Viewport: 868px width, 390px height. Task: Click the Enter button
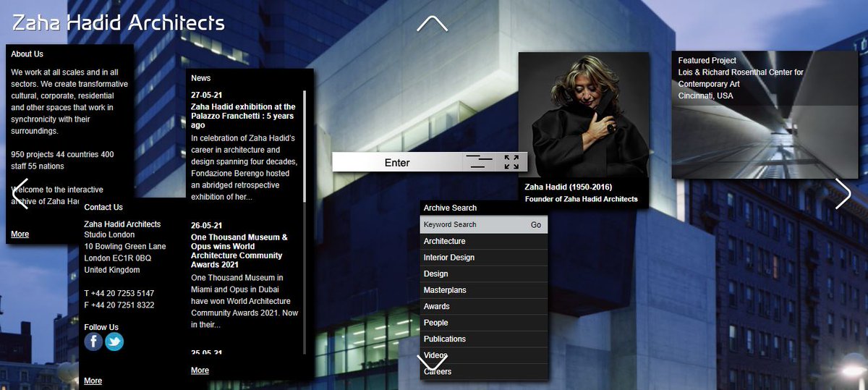pyautogui.click(x=397, y=162)
